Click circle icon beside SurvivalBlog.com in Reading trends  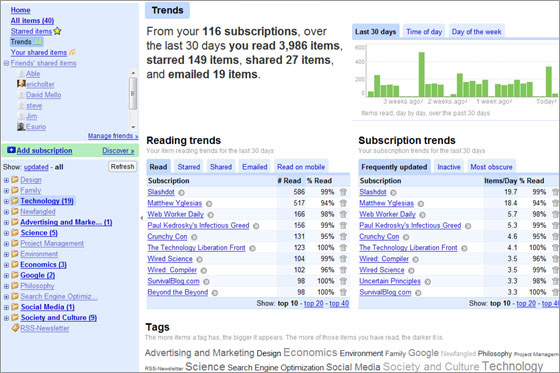[206, 282]
